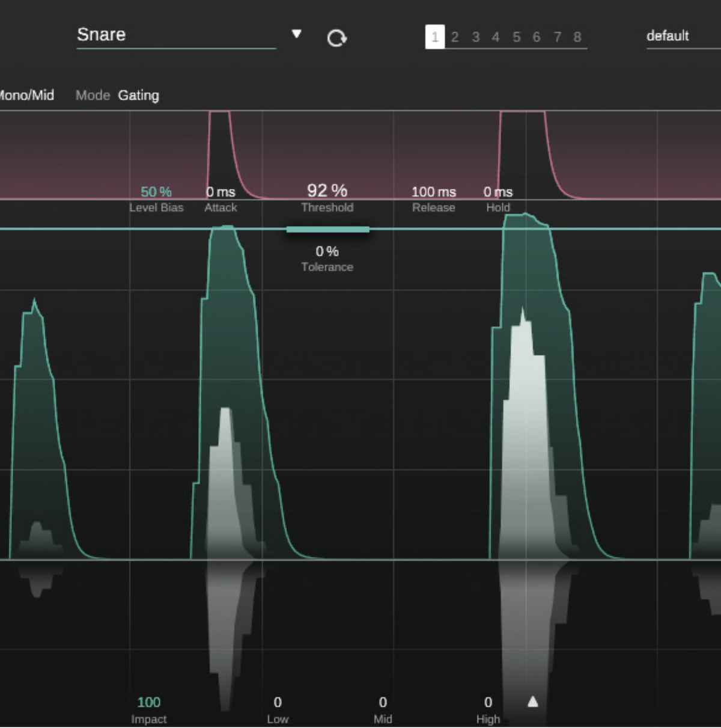The height and width of the screenshot is (728, 721).
Task: Toggle the Mono/Mid channel option
Action: [27, 95]
